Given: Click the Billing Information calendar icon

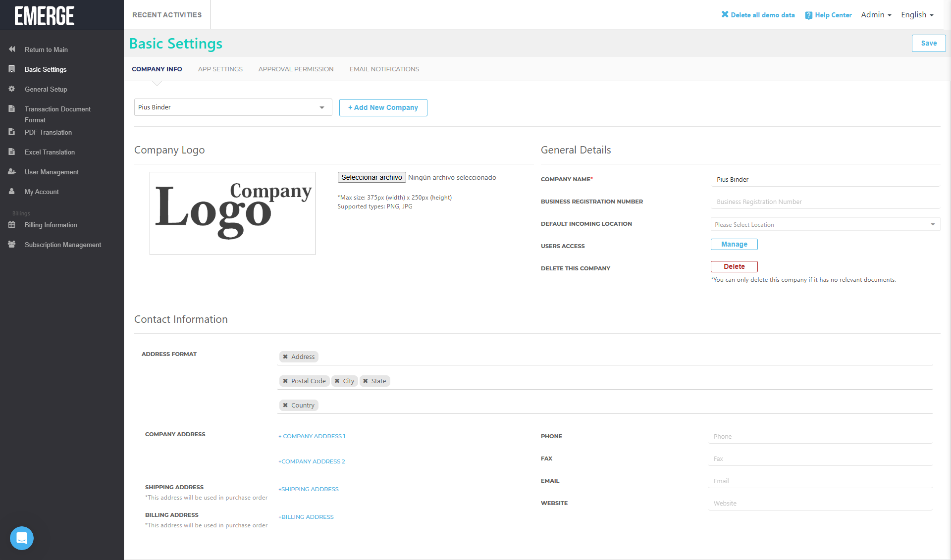Looking at the screenshot, I should [x=12, y=225].
